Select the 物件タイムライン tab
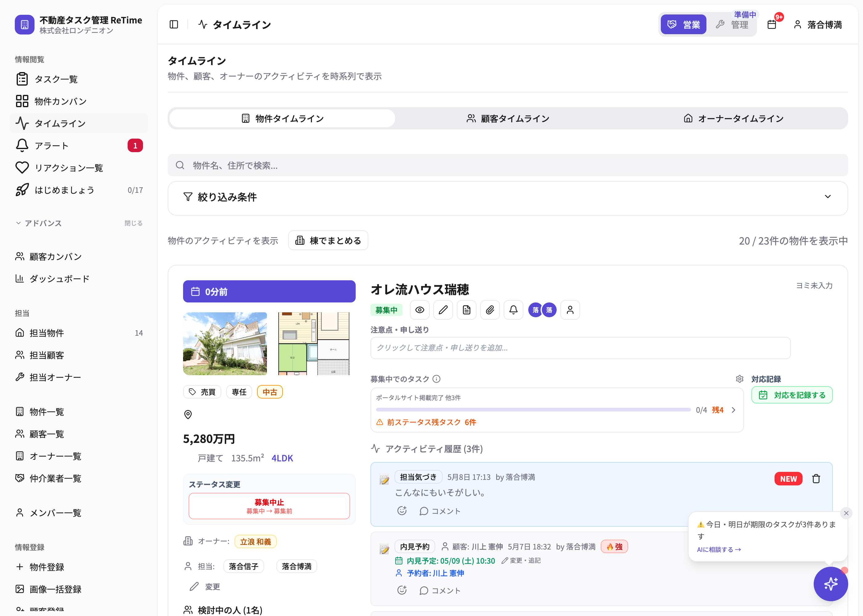Viewport: 863px width, 616px height. [x=282, y=118]
